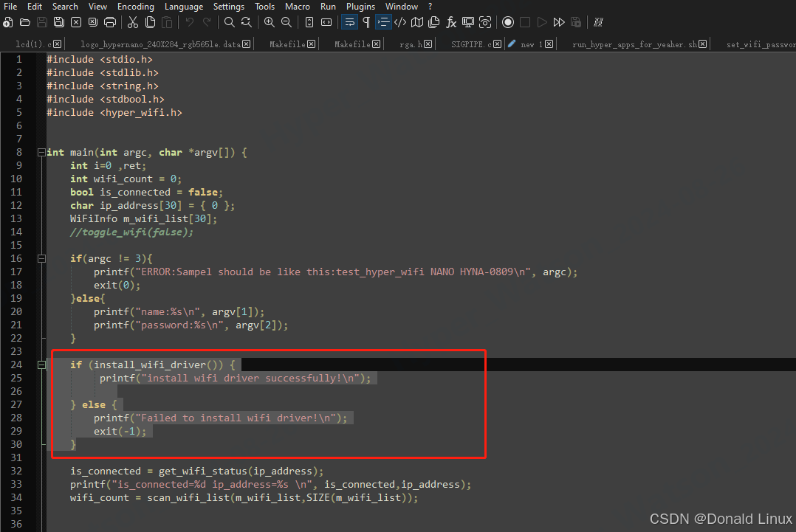Open the Edit menu

35,7
